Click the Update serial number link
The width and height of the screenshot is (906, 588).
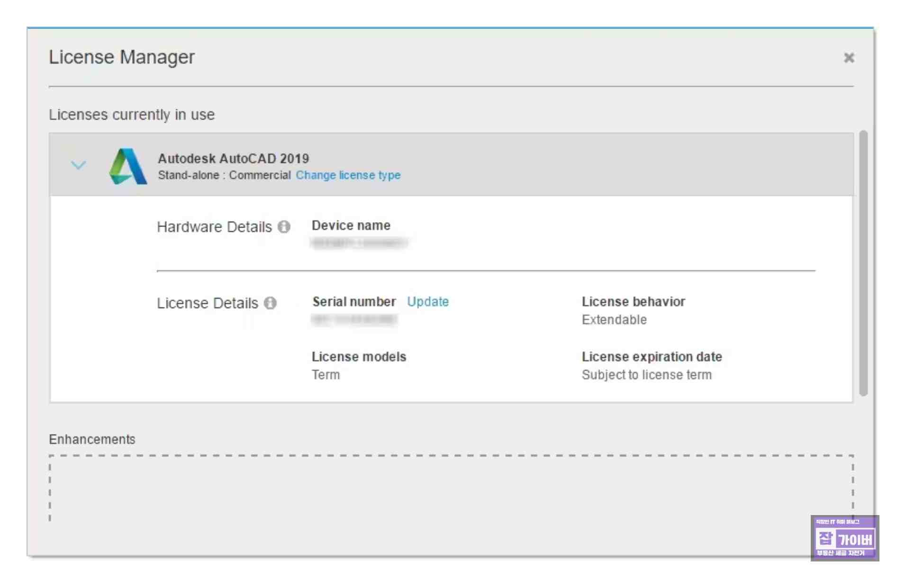[428, 302]
